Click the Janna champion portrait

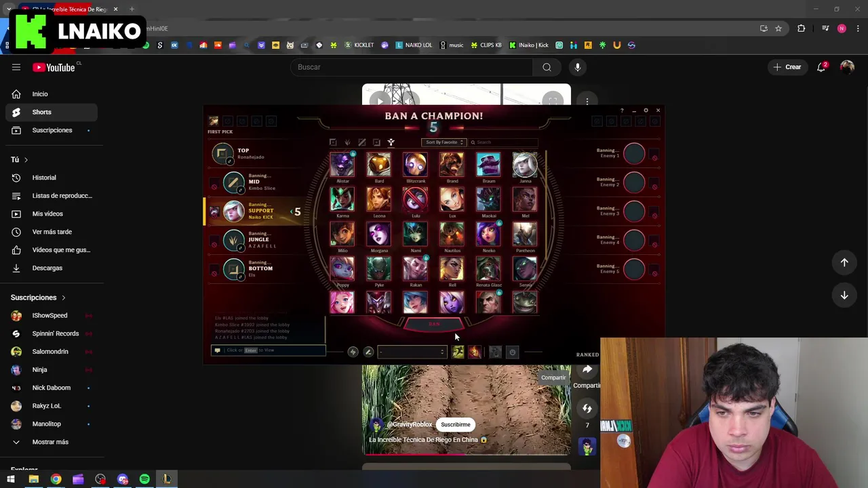coord(525,165)
